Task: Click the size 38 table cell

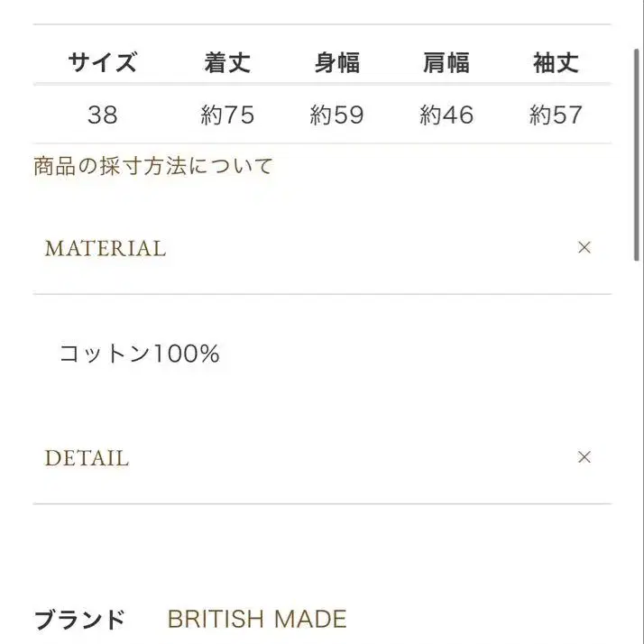Action: (103, 115)
